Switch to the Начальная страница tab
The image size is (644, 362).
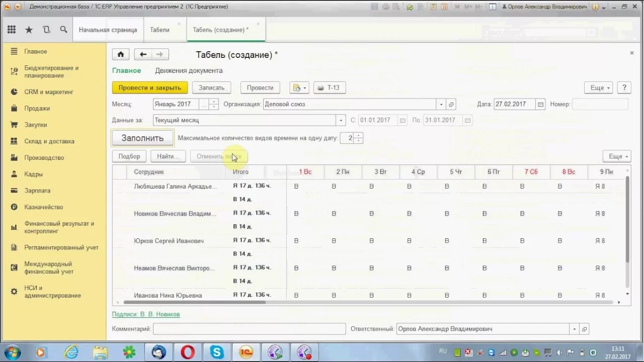coord(108,30)
